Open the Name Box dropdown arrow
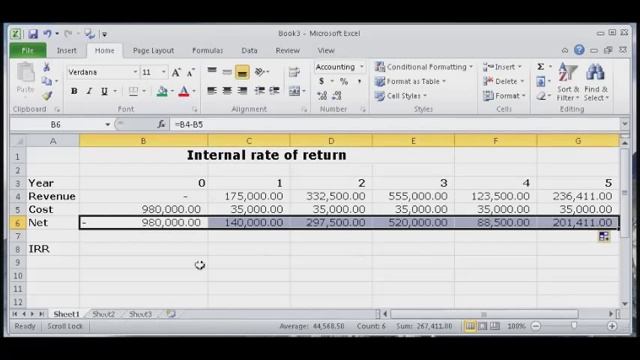640x360 pixels. tap(107, 124)
